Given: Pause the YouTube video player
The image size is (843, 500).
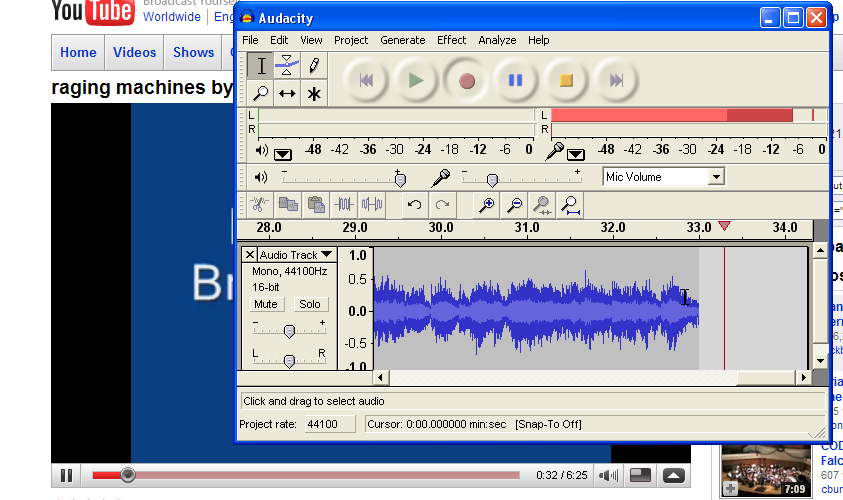Looking at the screenshot, I should (x=66, y=475).
